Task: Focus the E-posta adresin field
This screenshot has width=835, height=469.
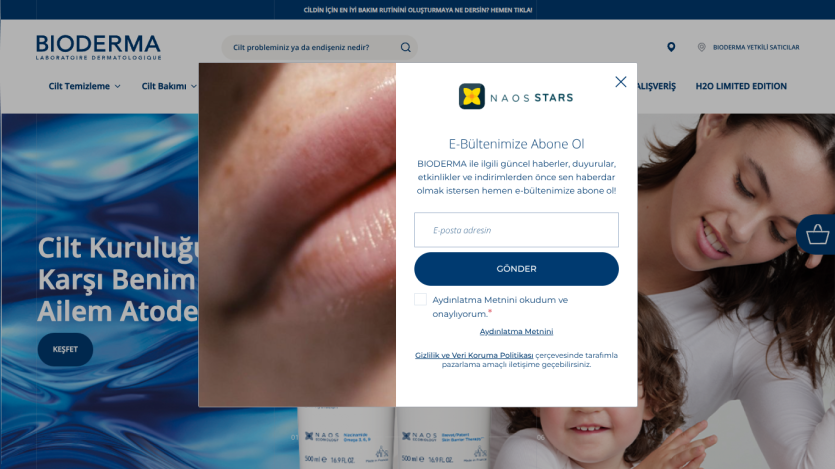Action: (516, 230)
